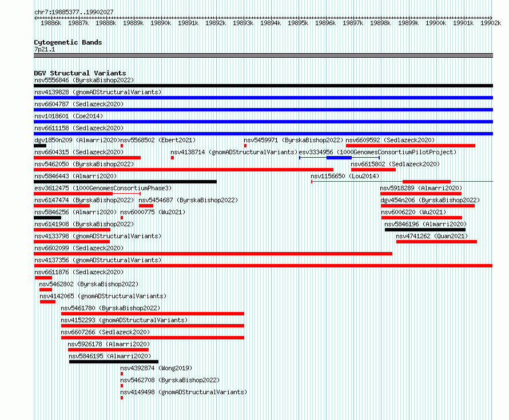This screenshot has width=509, height=420.
Task: Click nsv6615802 (Sedlazeck2020) label
Action: 395,164
